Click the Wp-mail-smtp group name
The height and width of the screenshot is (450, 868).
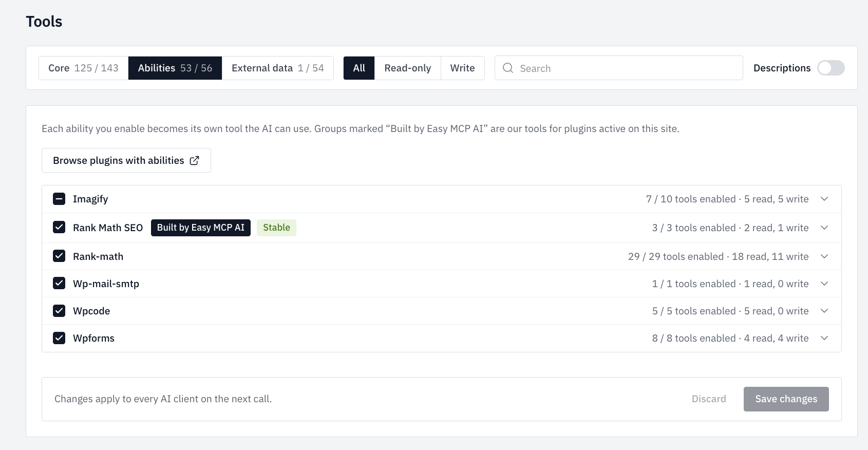(x=106, y=284)
